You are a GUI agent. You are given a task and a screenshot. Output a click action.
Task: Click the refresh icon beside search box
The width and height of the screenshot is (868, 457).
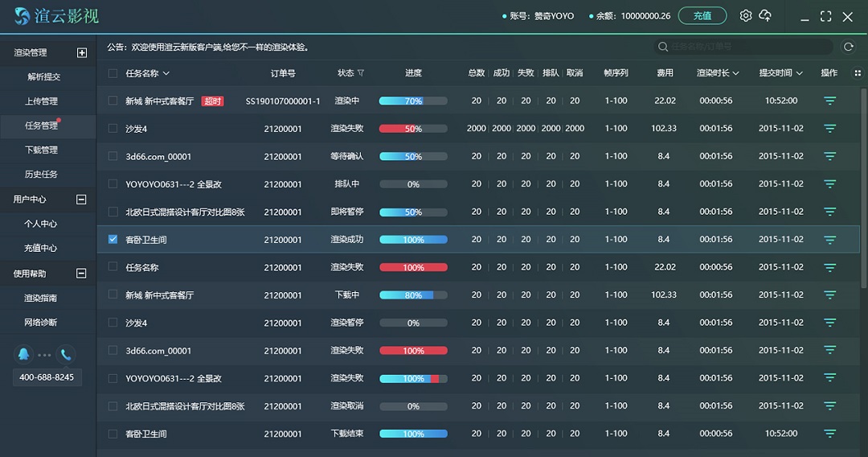(x=848, y=47)
